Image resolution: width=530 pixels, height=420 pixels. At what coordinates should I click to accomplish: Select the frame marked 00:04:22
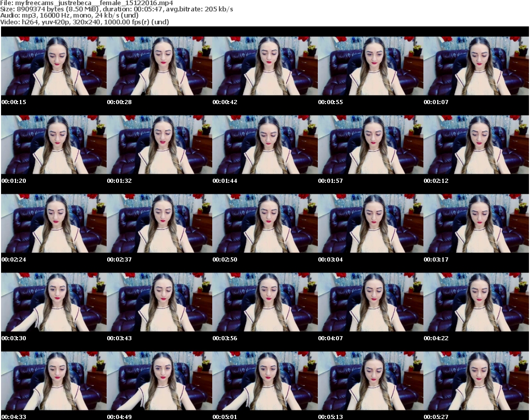(x=476, y=302)
